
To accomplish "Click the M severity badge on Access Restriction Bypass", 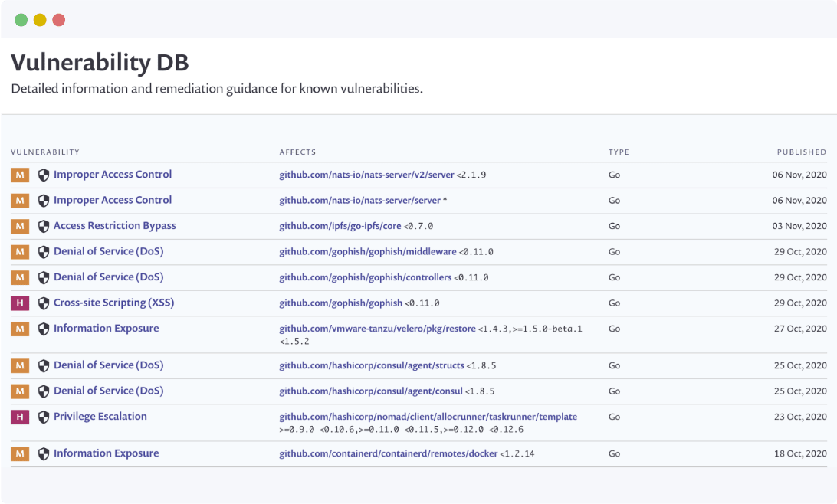I will (x=20, y=226).
